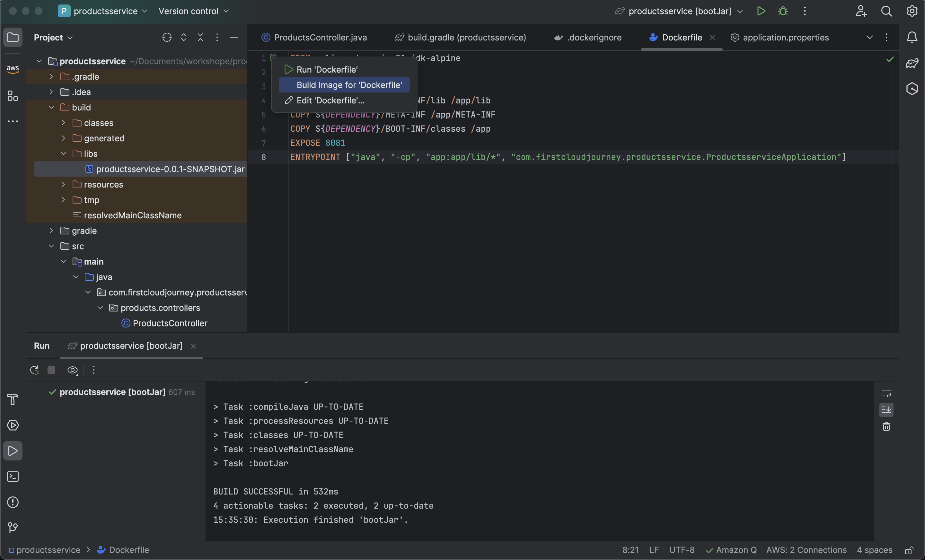Open the Git tool window
Image resolution: width=925 pixels, height=560 pixels.
coord(13,528)
